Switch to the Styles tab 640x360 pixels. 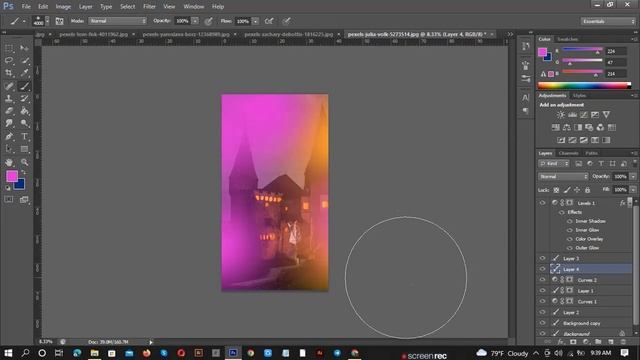(x=579, y=96)
